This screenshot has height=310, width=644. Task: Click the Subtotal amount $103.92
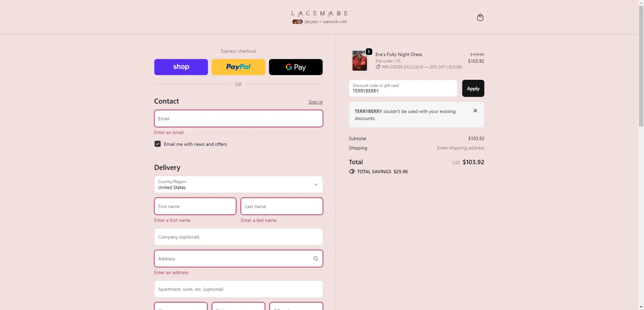[x=476, y=138]
